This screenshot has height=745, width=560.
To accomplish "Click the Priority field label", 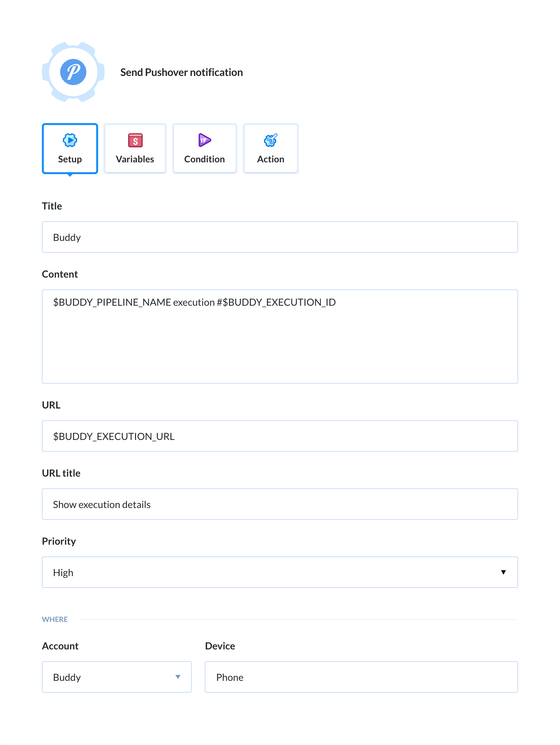I will [59, 541].
